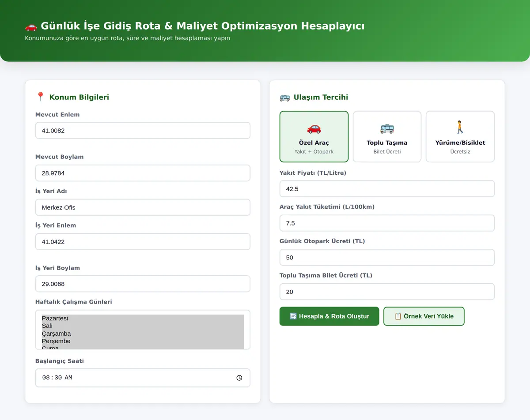Edit the Toplu Taşıma Bilet Ücreti field
Viewport: 530px width, 420px height.
tap(387, 292)
